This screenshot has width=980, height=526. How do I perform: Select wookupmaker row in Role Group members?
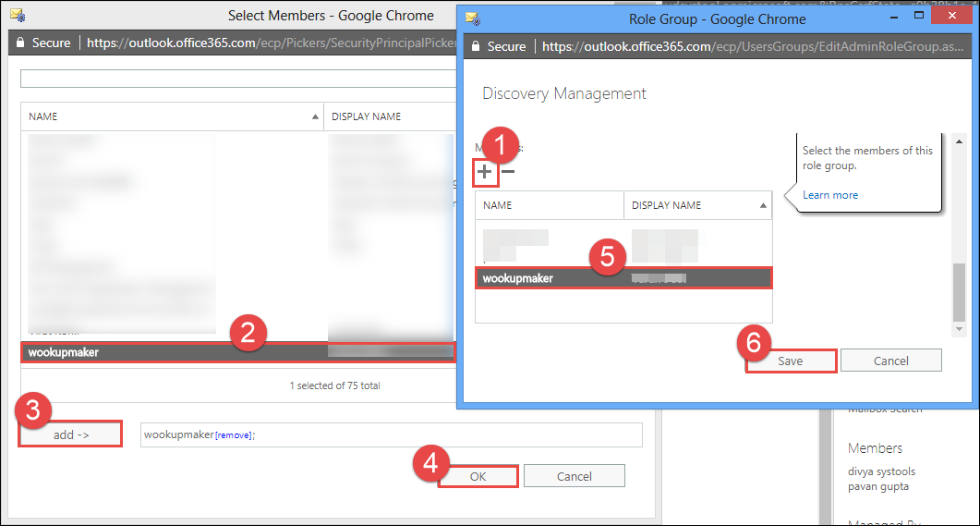click(623, 278)
